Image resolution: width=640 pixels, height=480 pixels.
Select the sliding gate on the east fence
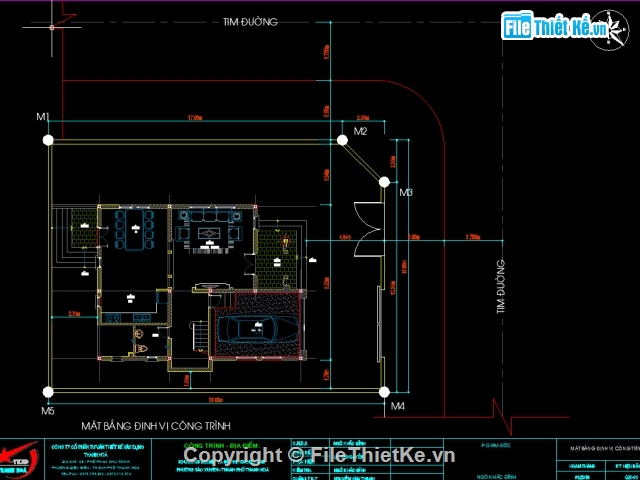click(379, 324)
